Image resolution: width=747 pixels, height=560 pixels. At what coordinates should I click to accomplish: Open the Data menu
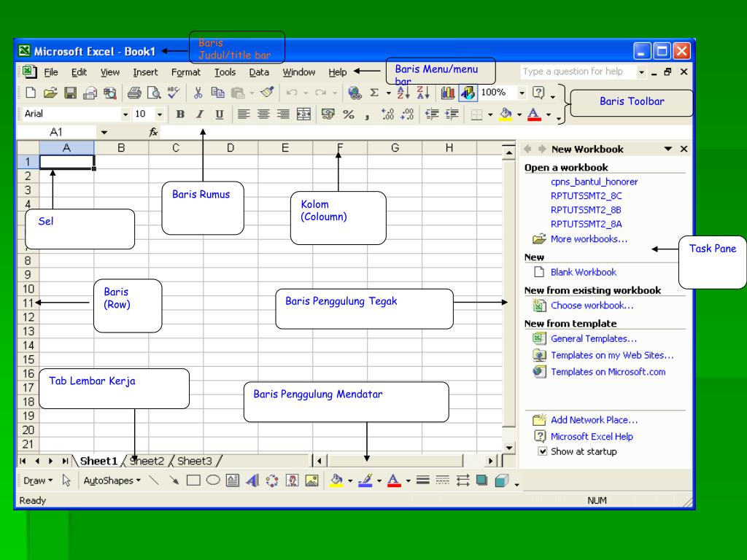(x=259, y=72)
